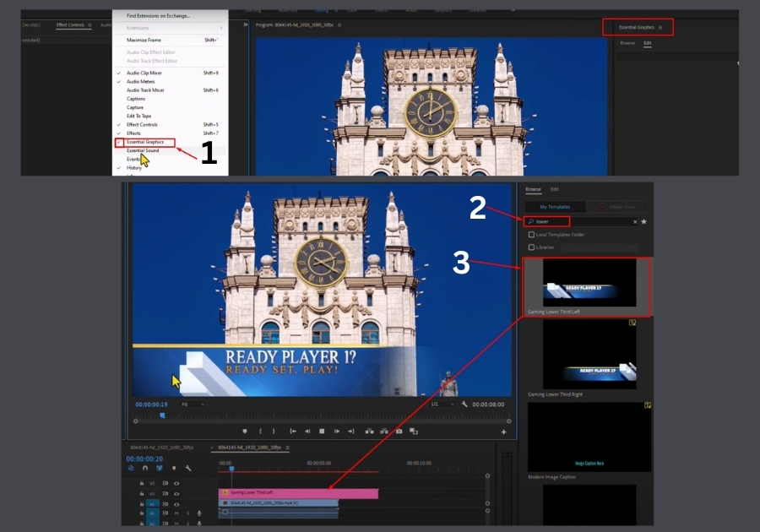760x532 pixels.
Task: Select the Adobe Stock button
Action: coord(617,207)
